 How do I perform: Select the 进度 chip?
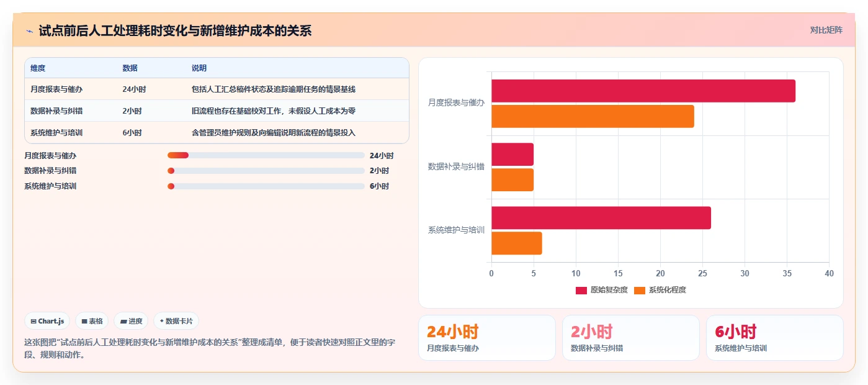click(131, 321)
